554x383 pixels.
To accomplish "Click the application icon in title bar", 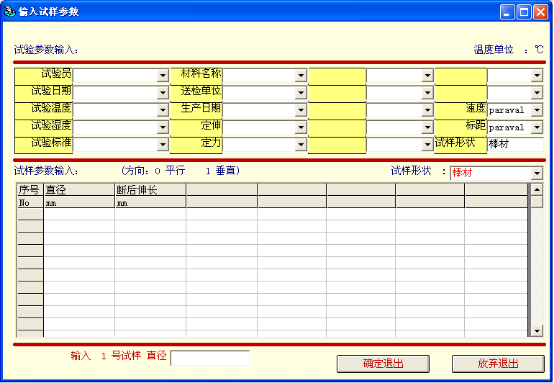I will [x=10, y=12].
